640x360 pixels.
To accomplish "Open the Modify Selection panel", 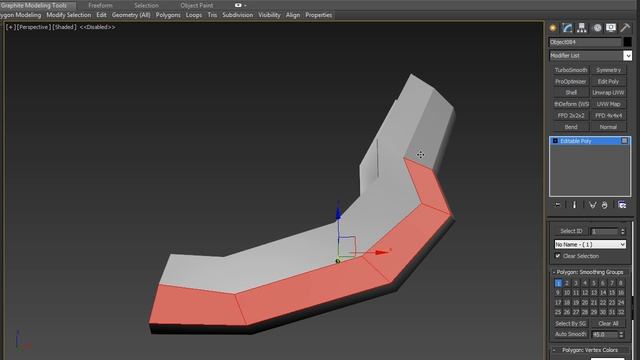I will pyautogui.click(x=69, y=15).
